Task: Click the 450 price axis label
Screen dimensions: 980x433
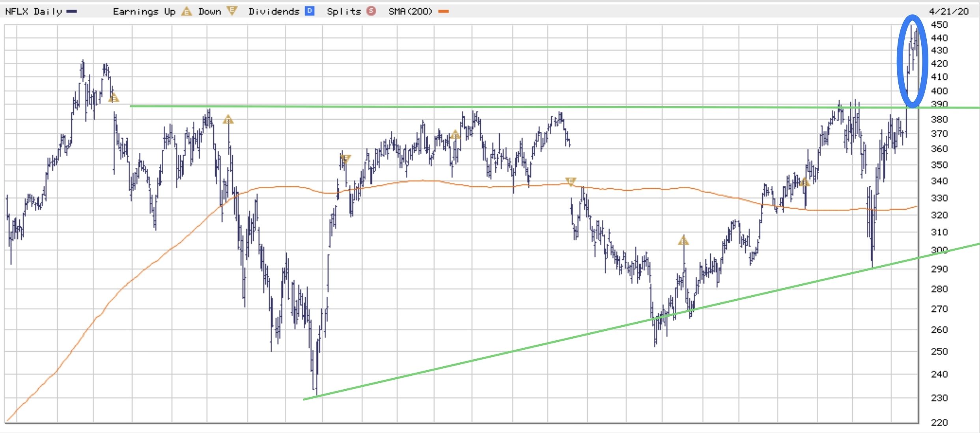Action: (x=939, y=25)
